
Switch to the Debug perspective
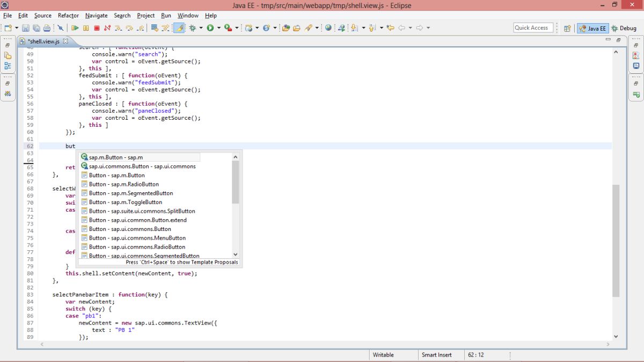(624, 28)
